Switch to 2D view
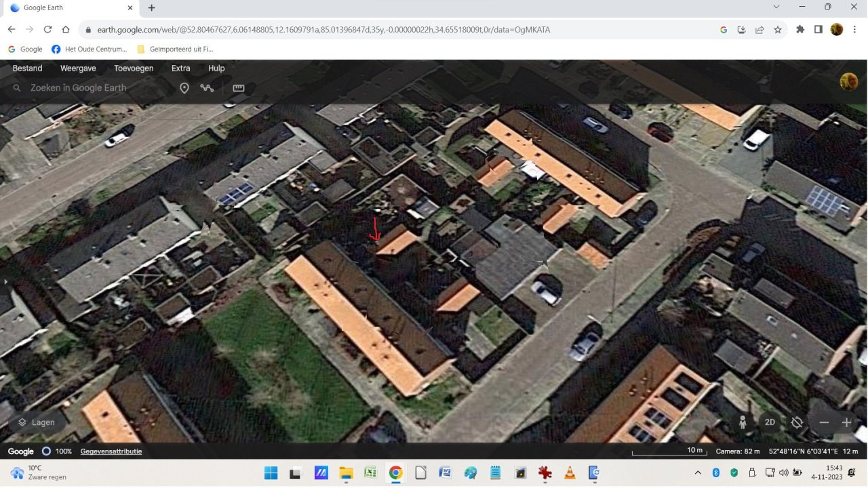The height and width of the screenshot is (488, 868). coord(770,422)
